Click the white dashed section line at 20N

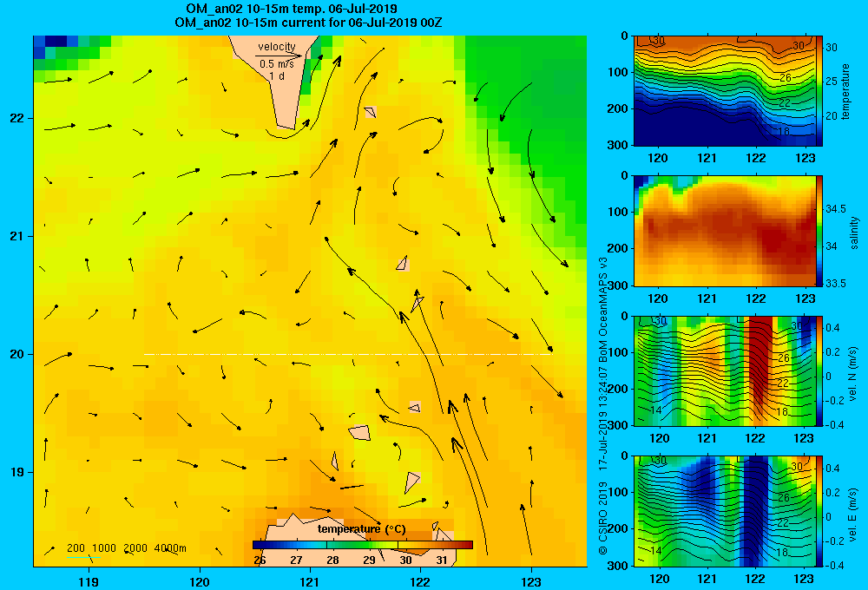(348, 354)
